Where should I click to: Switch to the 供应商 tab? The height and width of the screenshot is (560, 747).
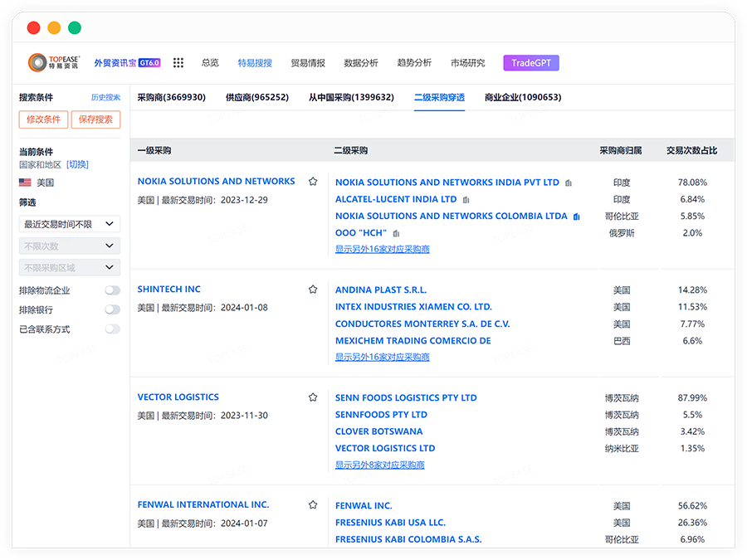coord(256,97)
